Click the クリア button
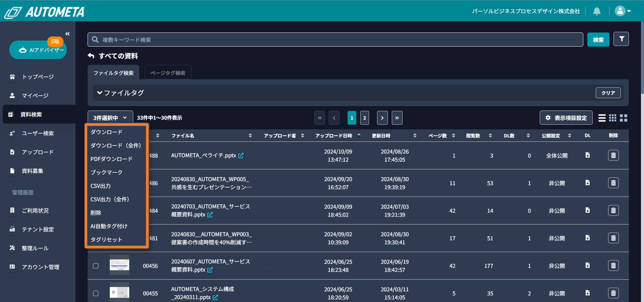The width and height of the screenshot is (644, 302). [x=608, y=93]
